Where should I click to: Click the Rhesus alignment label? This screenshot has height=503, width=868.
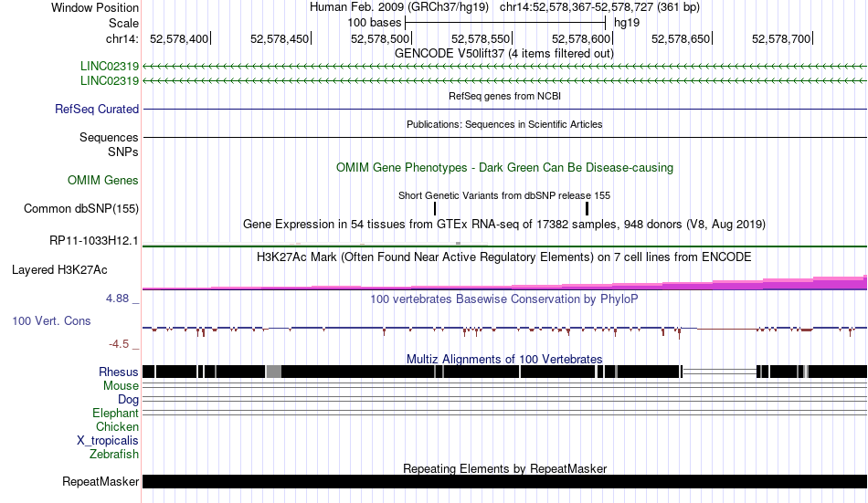[119, 372]
